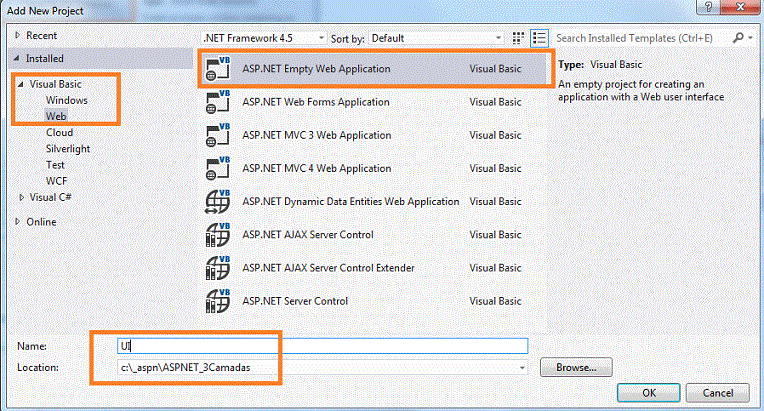
Task: Click the ASP.NET MVC 4 Web Application icon
Action: point(218,168)
